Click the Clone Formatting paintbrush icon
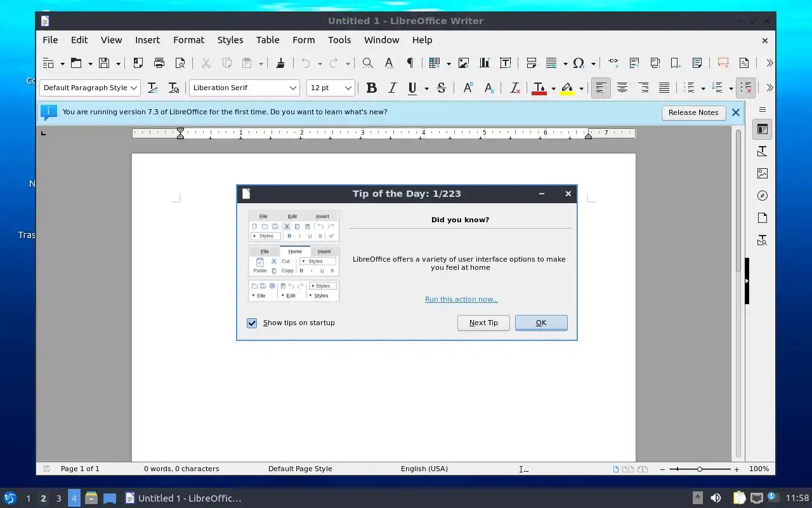 280,63
